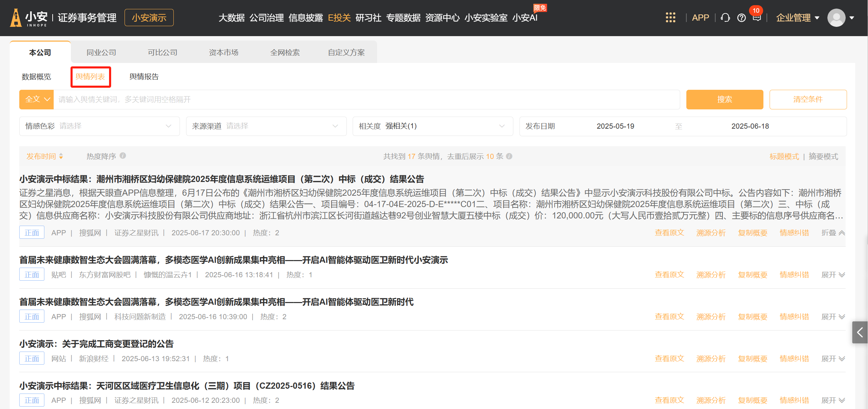Screen dimensions: 868x409
Task: Open the 来源渠道 dropdown
Action: (x=266, y=126)
